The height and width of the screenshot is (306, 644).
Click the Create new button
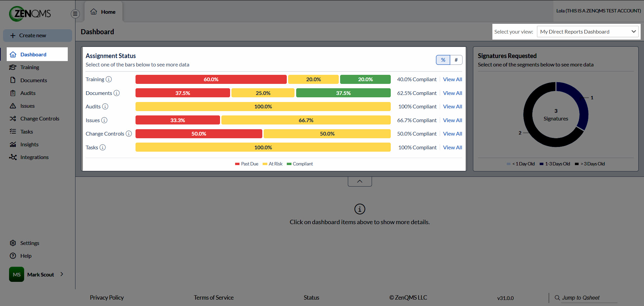coord(38,36)
